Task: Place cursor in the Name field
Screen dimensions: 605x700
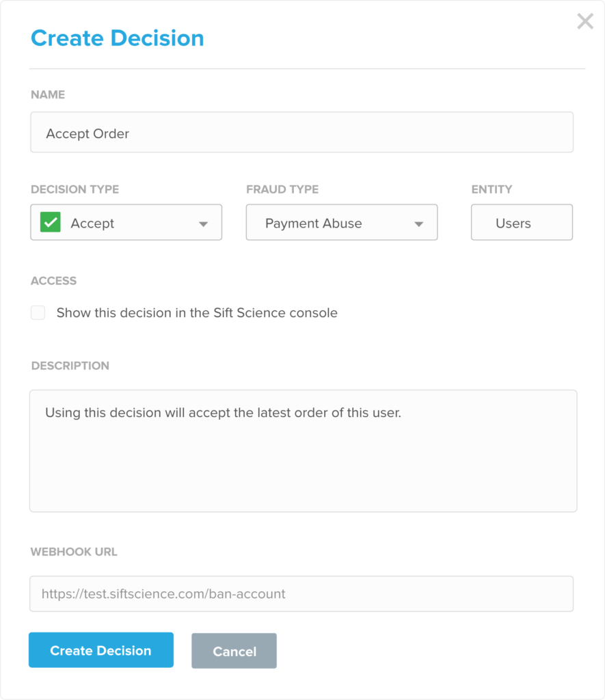Action: tap(301, 132)
